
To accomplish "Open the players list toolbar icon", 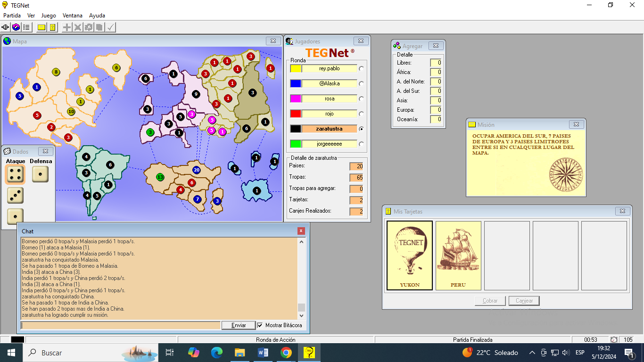I will tap(26, 27).
